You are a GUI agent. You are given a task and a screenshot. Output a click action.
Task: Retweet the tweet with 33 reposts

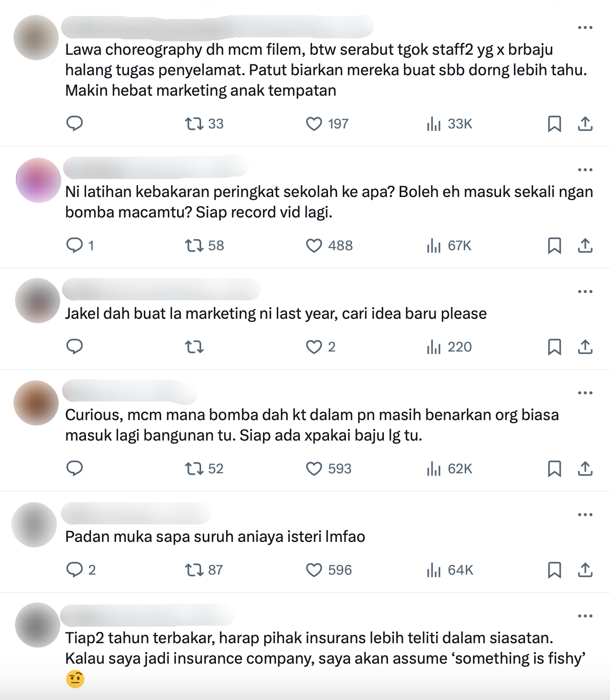[x=204, y=124]
